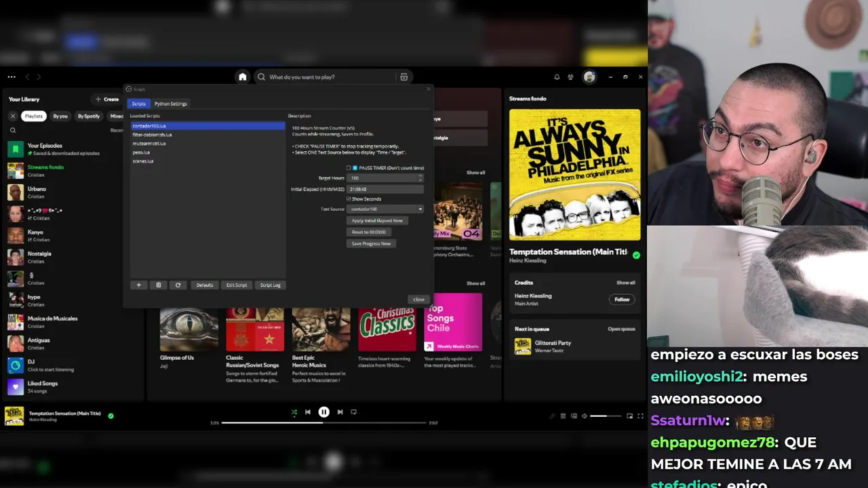Image resolution: width=868 pixels, height=488 pixels.
Task: Select script peso.lua
Action: [x=208, y=152]
